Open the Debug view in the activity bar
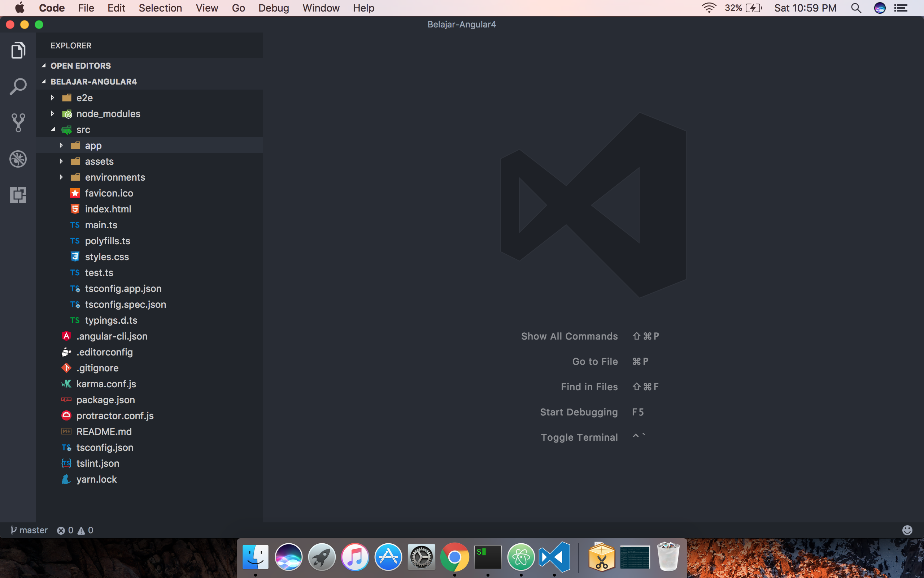This screenshot has height=578, width=924. (18, 159)
